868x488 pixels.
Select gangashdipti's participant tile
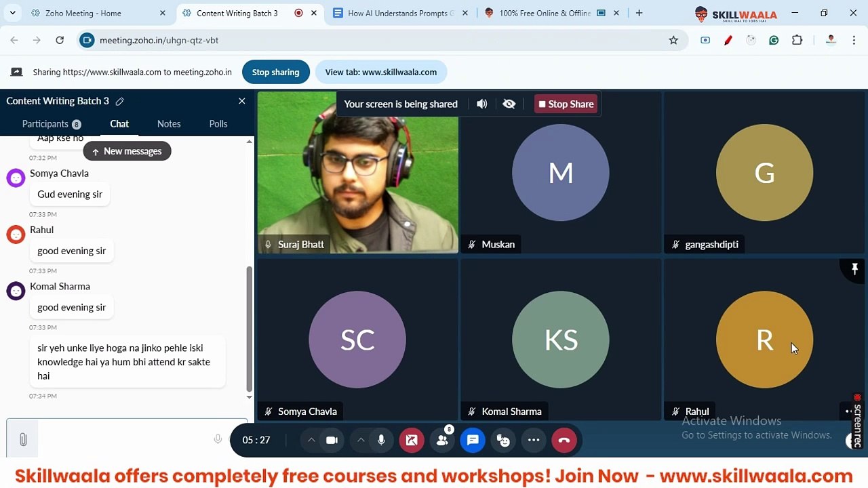click(764, 173)
